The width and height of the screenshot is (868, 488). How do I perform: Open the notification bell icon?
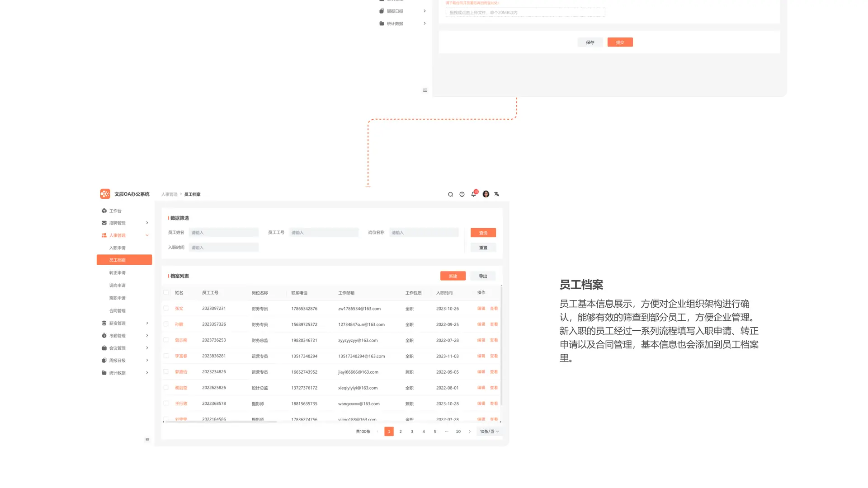[473, 194]
